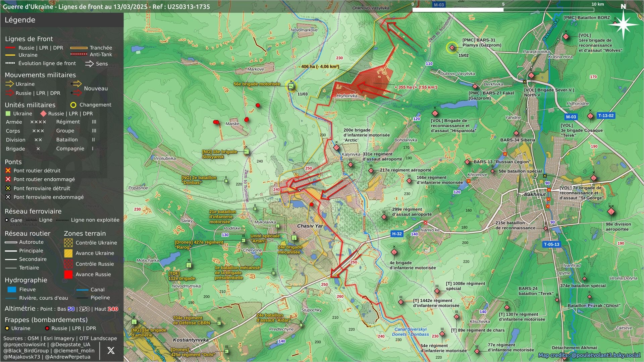
Task: Select the 217e régiment aéroporté marker
Action: click(x=371, y=171)
